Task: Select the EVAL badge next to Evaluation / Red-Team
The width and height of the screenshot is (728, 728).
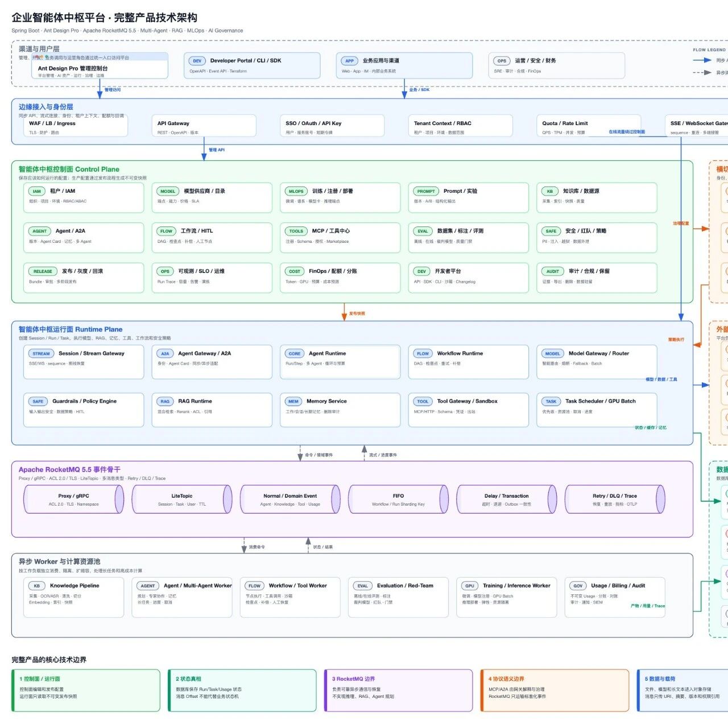Action: click(363, 586)
